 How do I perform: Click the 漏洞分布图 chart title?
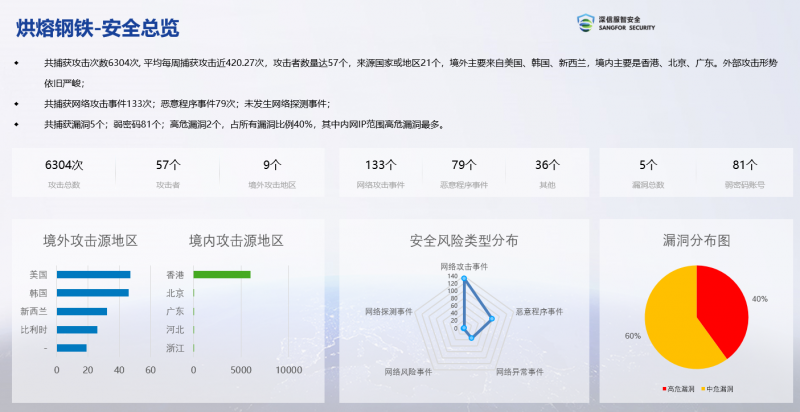(696, 241)
